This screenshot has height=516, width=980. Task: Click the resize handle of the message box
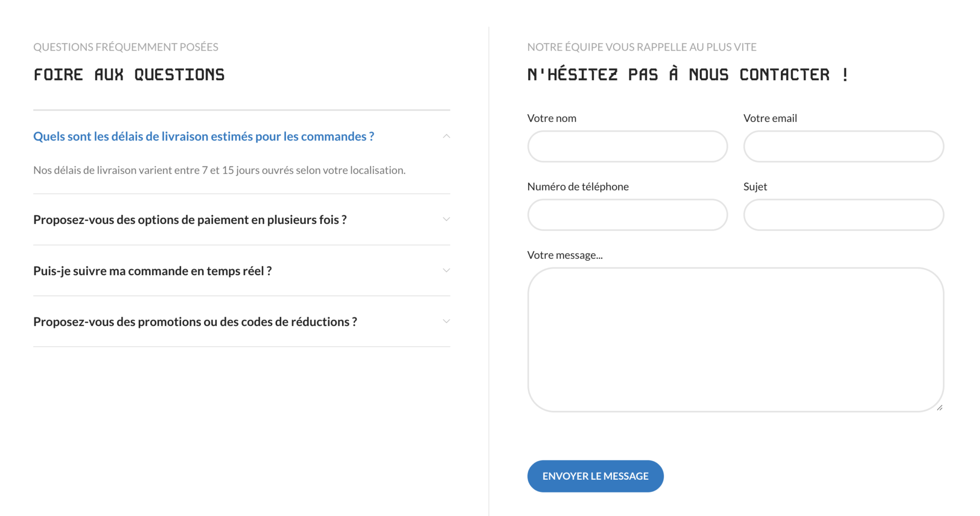pyautogui.click(x=941, y=408)
